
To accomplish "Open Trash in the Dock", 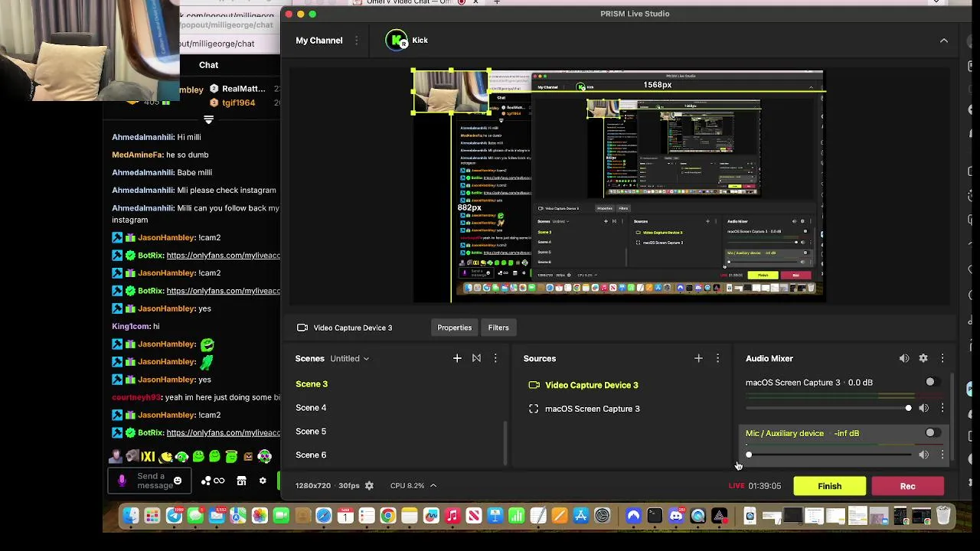I will [943, 517].
